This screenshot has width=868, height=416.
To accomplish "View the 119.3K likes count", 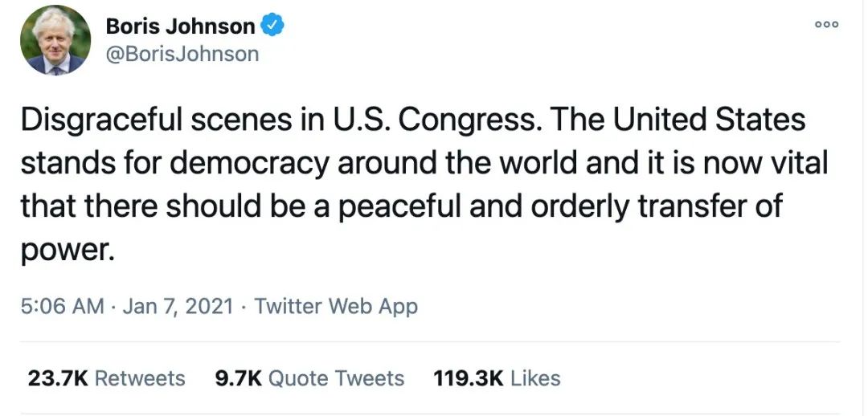I will [x=469, y=378].
